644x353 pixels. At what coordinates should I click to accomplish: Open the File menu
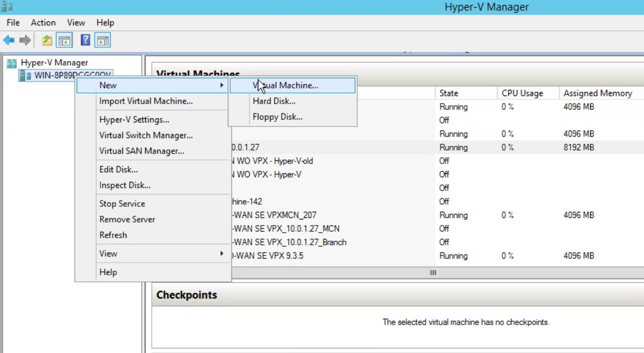click(13, 23)
